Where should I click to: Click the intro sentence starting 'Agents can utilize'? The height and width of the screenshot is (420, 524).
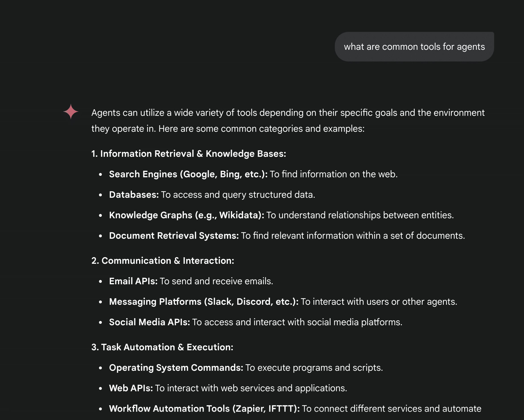click(x=288, y=113)
